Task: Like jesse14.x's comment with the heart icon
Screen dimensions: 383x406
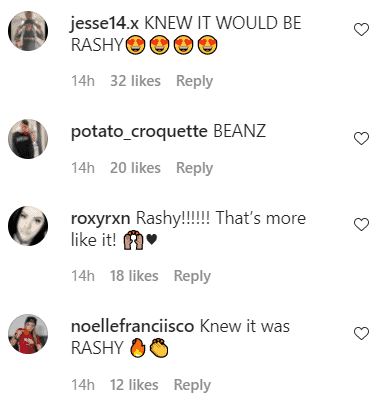Action: [361, 30]
